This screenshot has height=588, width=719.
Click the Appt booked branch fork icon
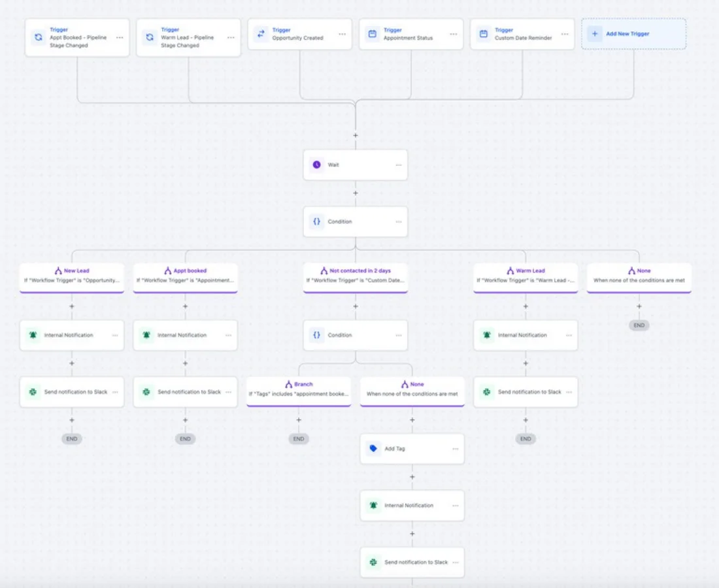[x=168, y=270]
